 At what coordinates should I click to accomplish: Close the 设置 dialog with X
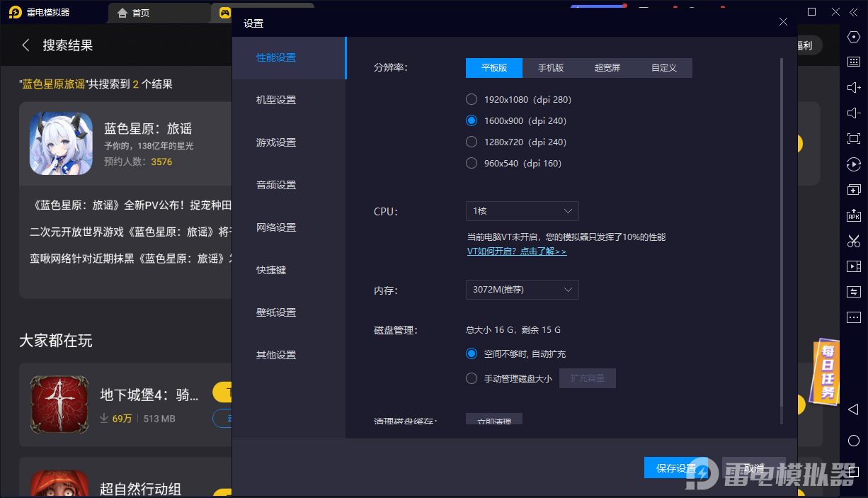(783, 22)
